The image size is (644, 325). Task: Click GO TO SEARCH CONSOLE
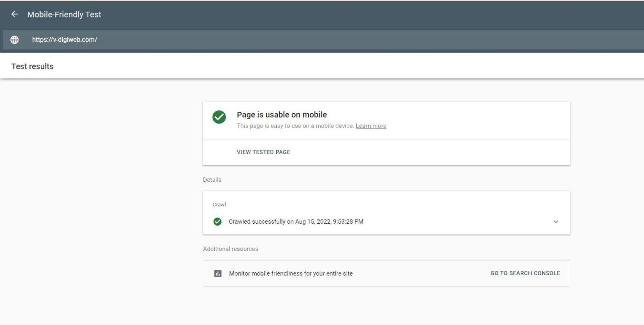(525, 273)
